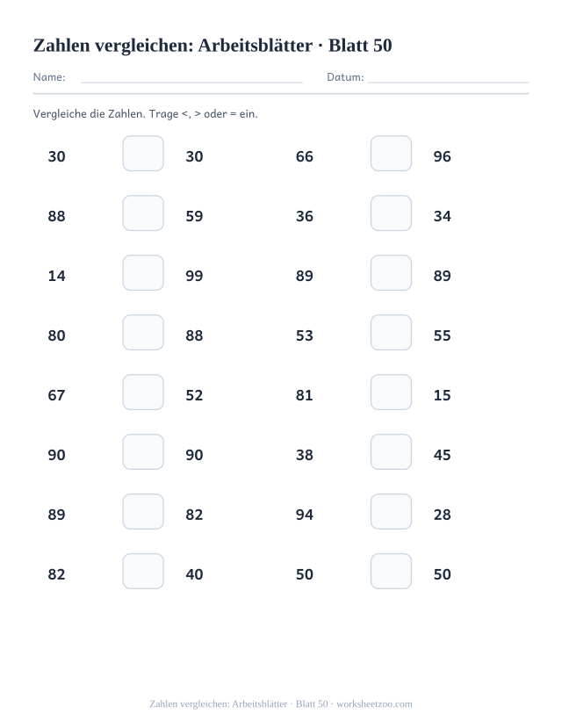Click answer box between 50 and 50
Image resolution: width=562 pixels, height=728 pixels.
pos(391,571)
